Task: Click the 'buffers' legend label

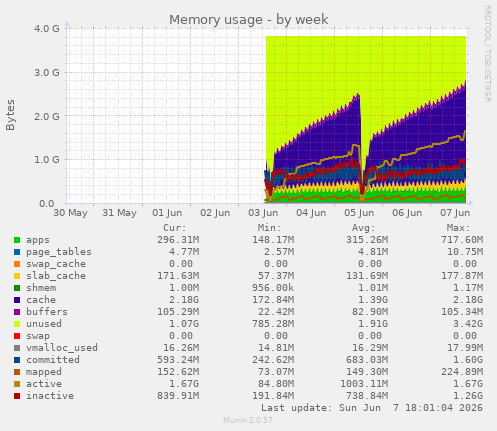Action: (47, 312)
